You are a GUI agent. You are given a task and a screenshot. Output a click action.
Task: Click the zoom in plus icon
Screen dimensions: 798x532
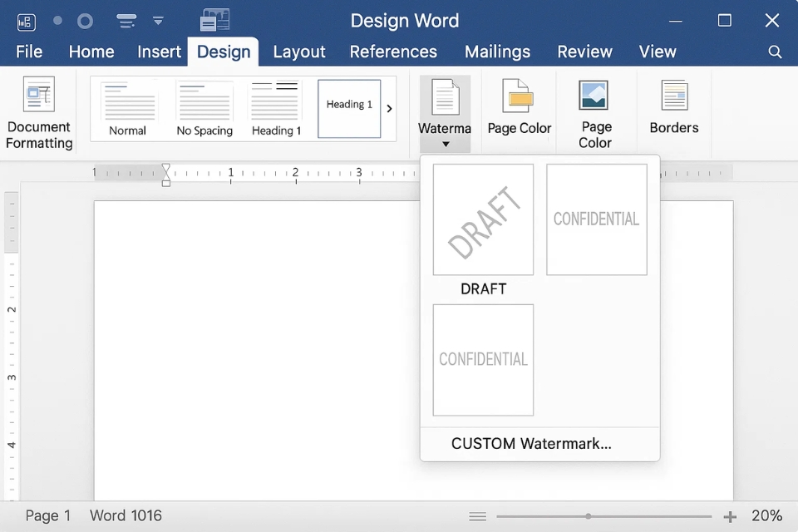[730, 516]
